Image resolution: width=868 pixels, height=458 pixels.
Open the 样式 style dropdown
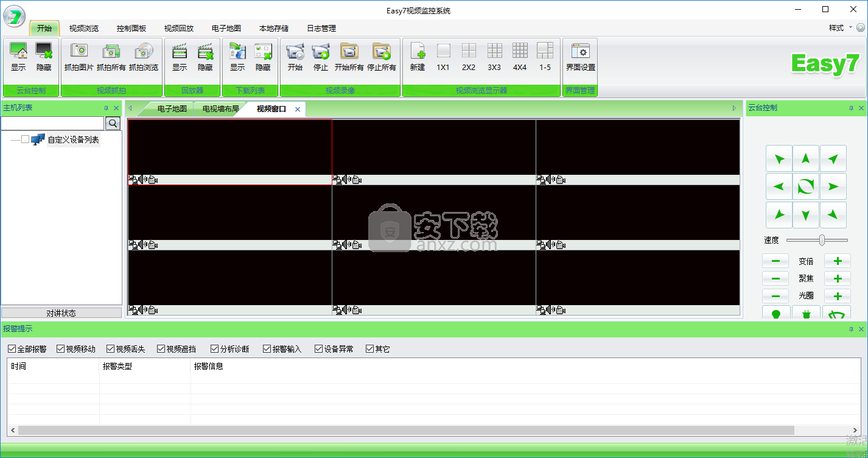(839, 28)
